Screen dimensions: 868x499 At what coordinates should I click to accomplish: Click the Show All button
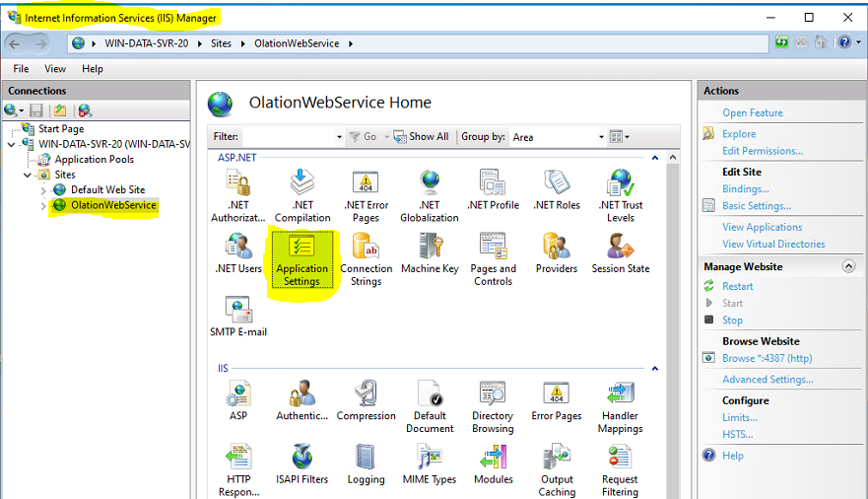pos(422,137)
